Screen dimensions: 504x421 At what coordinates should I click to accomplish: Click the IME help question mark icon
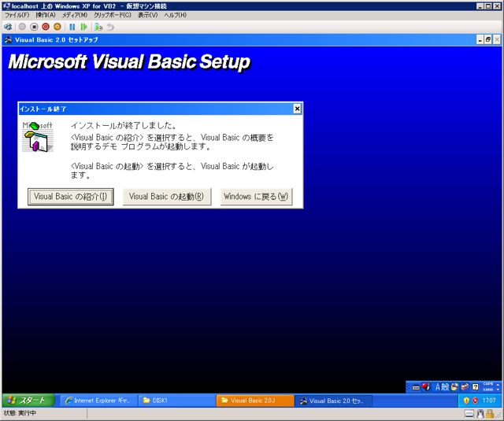pos(476,387)
